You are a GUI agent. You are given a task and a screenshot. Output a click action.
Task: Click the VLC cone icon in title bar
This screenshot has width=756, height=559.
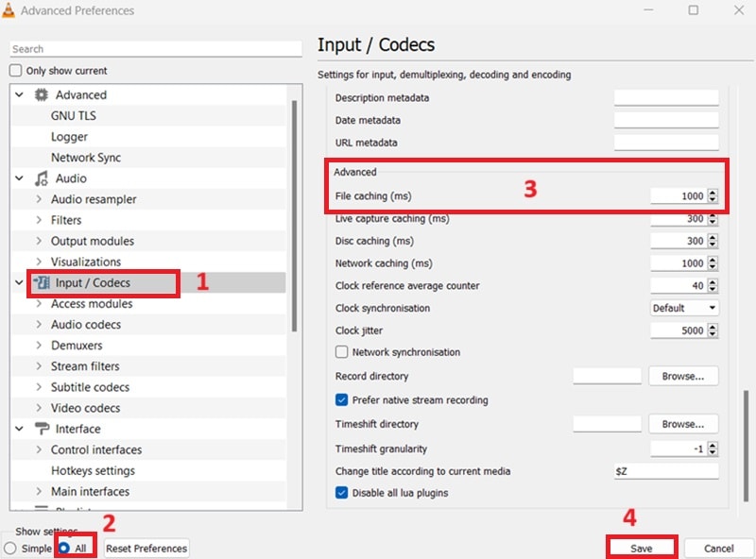click(x=9, y=10)
